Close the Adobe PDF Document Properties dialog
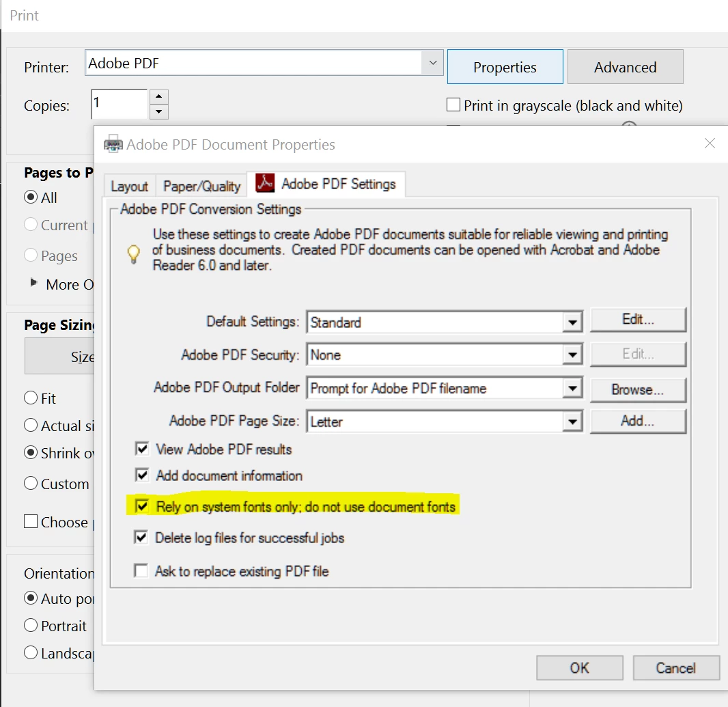This screenshot has width=728, height=707. pos(710,143)
